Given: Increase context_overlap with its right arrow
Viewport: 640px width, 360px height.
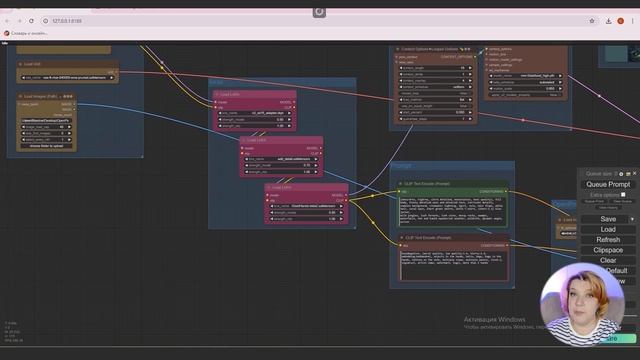Looking at the screenshot, I should point(470,80).
